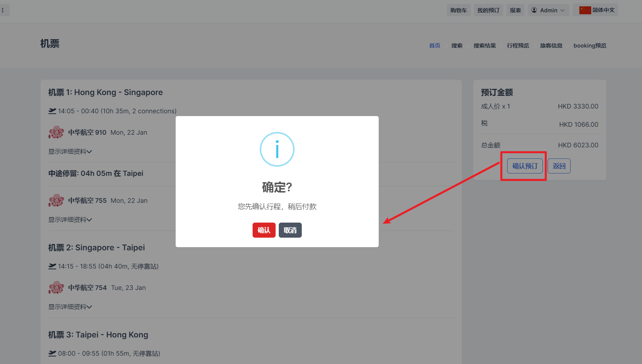
Task: Click the blue info icon in dialog
Action: pyautogui.click(x=277, y=149)
